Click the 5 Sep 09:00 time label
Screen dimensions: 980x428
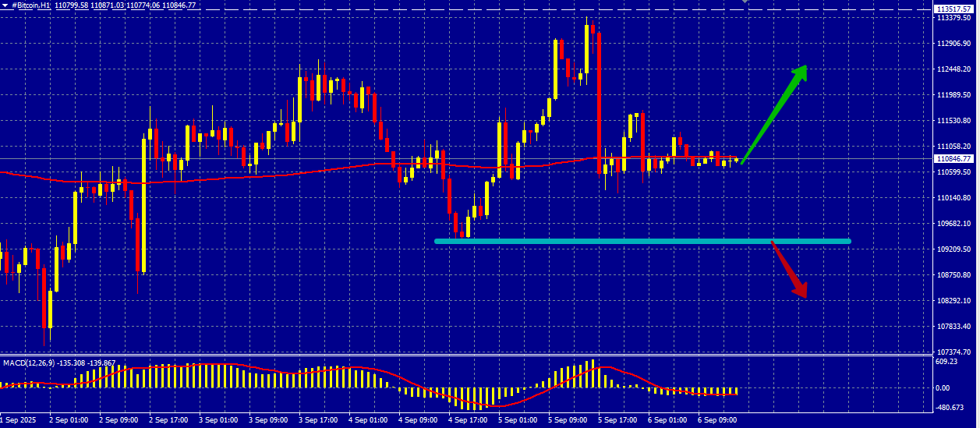567,420
